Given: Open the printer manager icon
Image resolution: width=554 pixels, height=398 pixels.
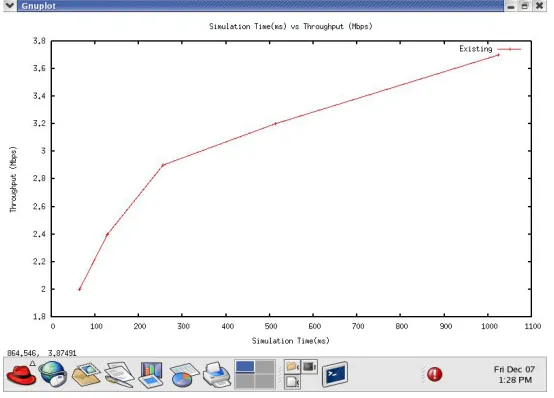Looking at the screenshot, I should coord(216,375).
